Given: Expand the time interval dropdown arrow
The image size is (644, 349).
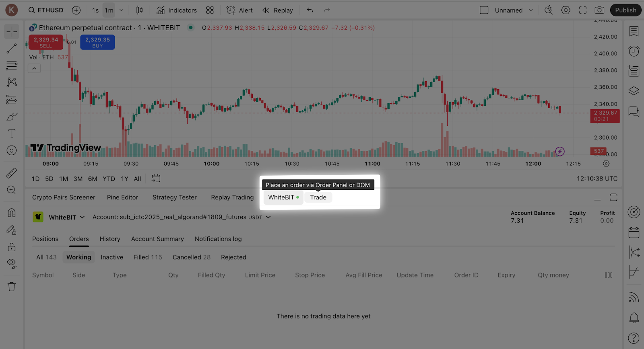Looking at the screenshot, I should coord(122,10).
